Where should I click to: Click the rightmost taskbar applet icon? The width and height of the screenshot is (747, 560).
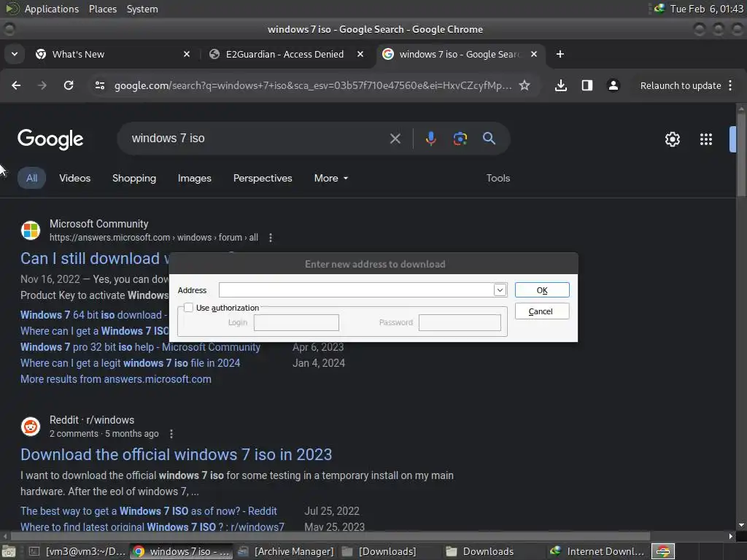[663, 551]
